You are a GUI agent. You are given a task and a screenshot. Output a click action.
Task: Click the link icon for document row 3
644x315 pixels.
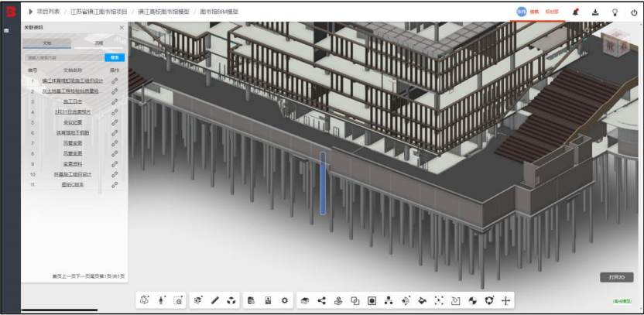pos(115,101)
